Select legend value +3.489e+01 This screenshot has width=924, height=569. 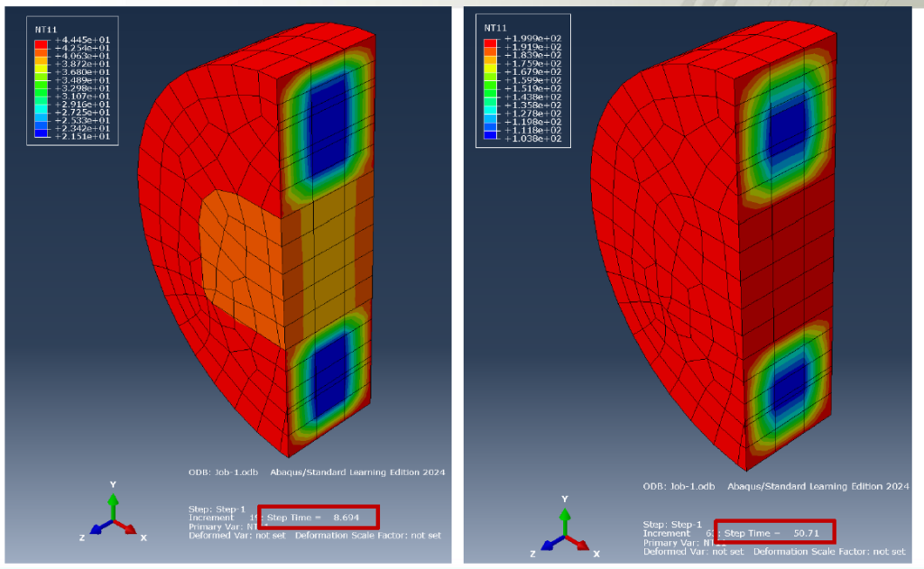point(82,80)
